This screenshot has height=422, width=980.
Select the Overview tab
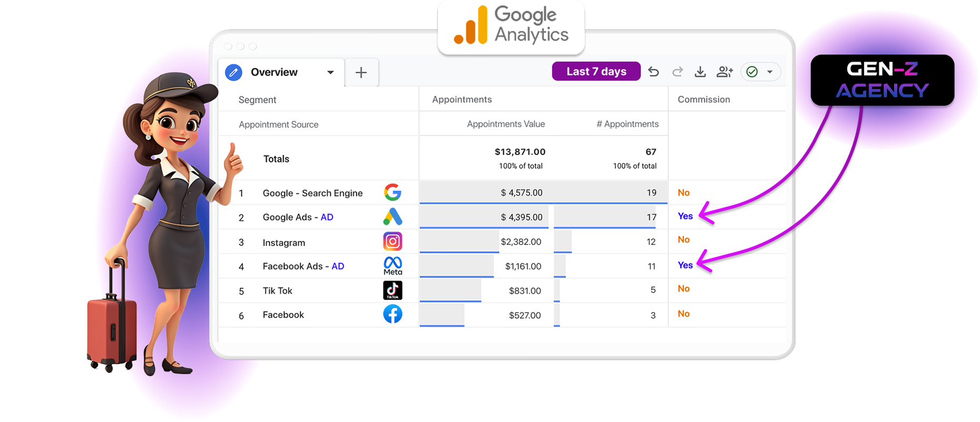coord(274,72)
